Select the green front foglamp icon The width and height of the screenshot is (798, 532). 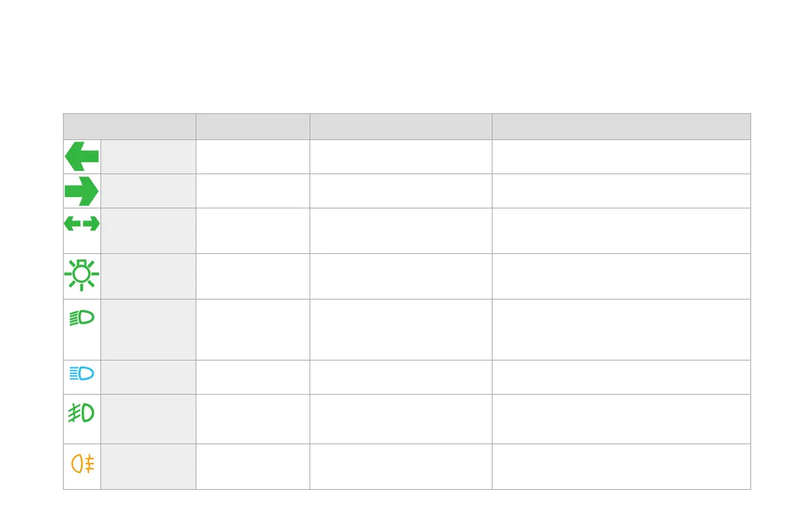coord(82,413)
